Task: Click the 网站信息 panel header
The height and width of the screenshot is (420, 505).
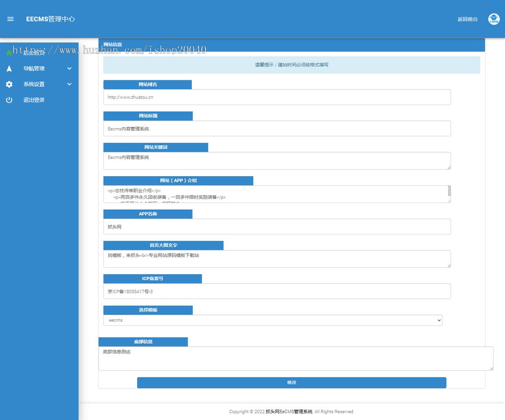Action: pyautogui.click(x=292, y=44)
